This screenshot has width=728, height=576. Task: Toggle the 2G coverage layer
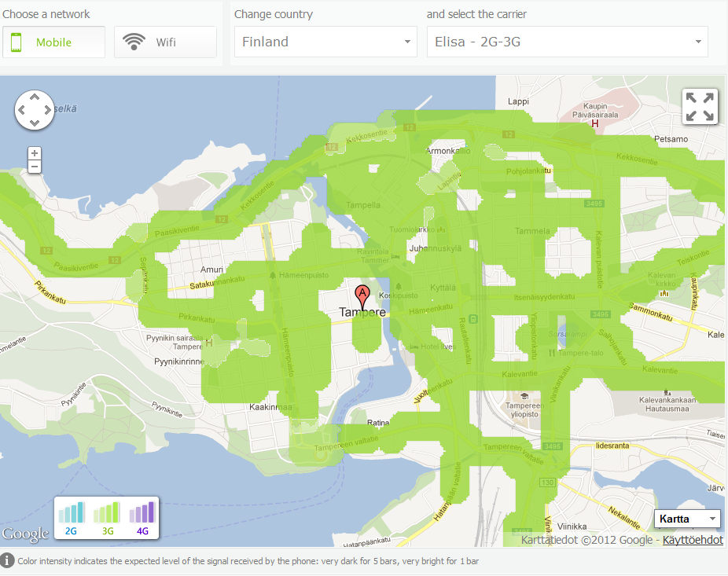(x=71, y=518)
